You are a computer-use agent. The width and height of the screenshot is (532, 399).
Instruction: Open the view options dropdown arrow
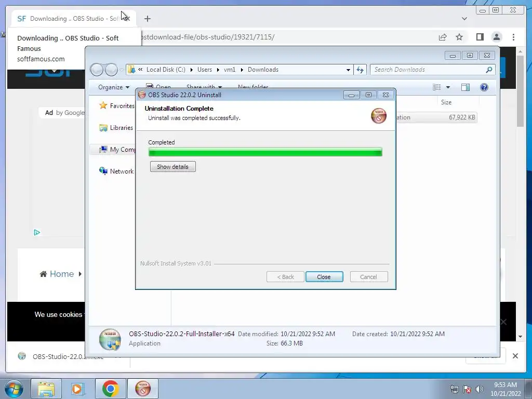(448, 87)
